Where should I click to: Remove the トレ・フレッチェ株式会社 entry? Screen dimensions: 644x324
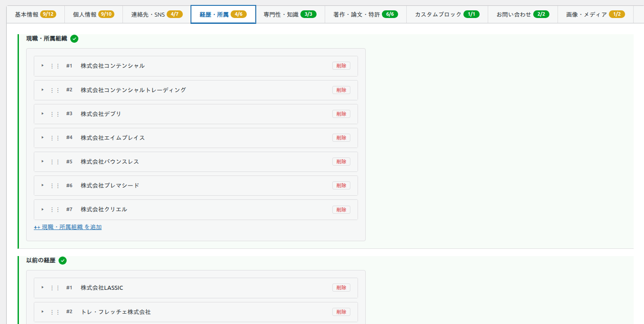click(x=341, y=312)
